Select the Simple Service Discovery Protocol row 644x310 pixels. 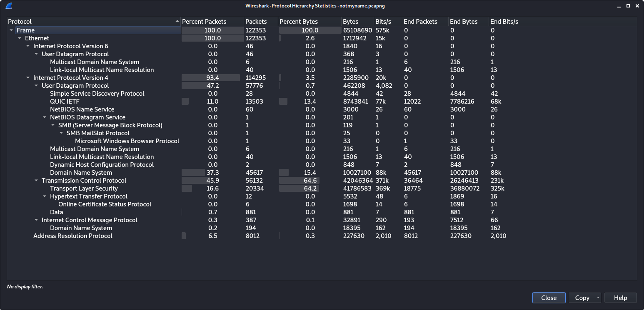(x=322, y=94)
